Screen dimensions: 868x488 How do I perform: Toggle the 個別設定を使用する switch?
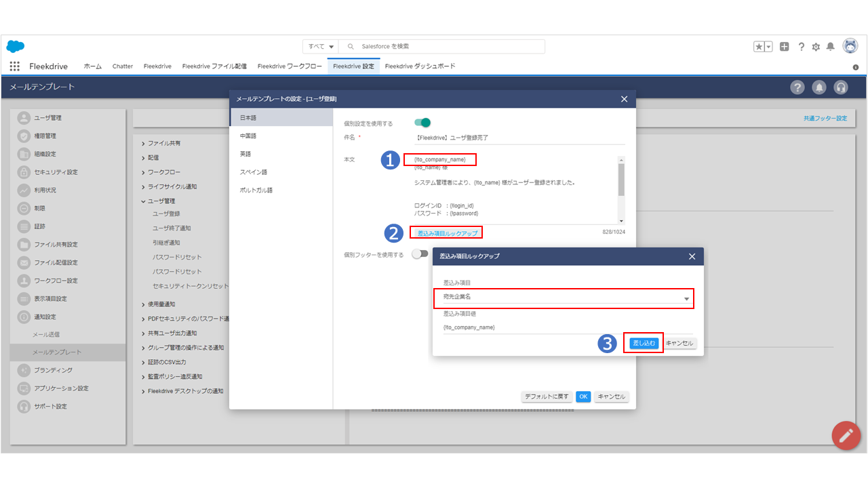coord(422,123)
